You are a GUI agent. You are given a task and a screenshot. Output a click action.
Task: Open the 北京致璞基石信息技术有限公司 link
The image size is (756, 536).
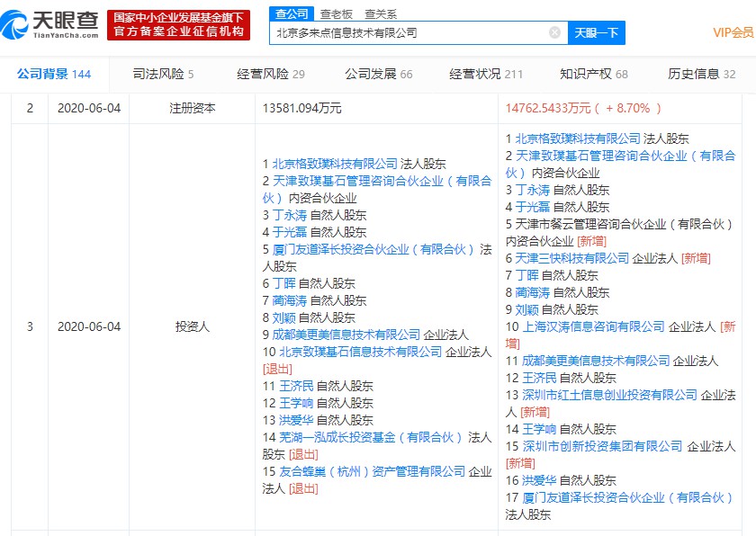tap(361, 352)
